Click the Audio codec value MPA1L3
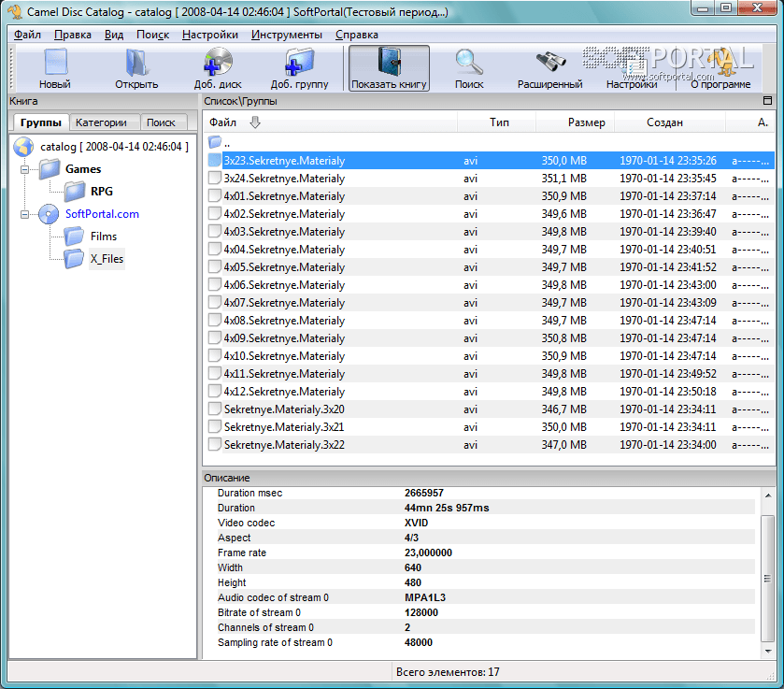Screen dimensions: 784x689 [x=424, y=597]
